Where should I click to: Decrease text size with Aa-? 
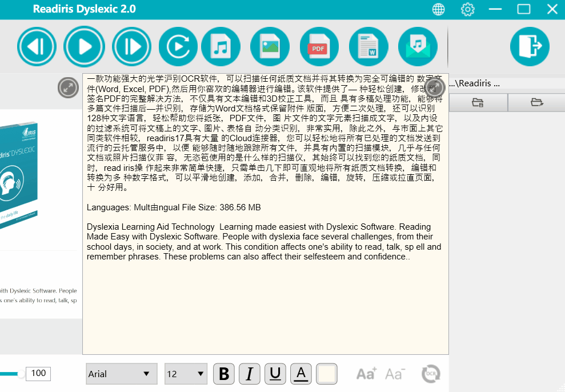click(395, 374)
